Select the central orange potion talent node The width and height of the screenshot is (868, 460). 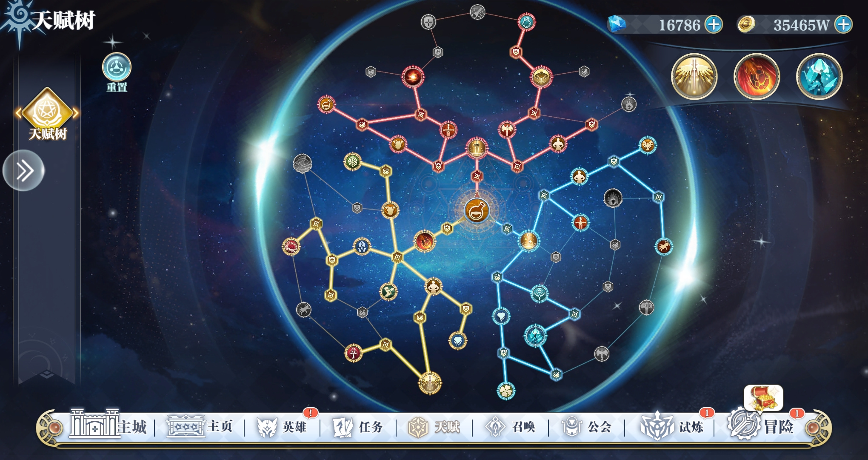[x=476, y=210]
